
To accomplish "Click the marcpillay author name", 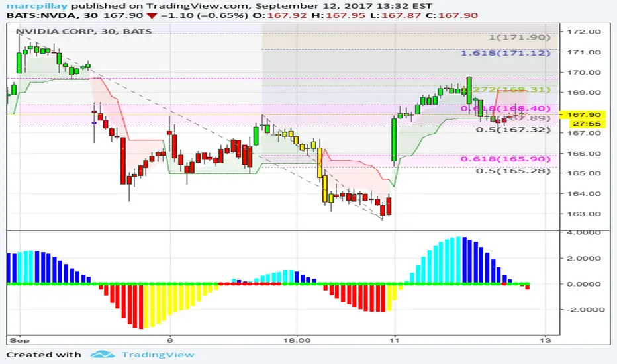I will (x=37, y=6).
